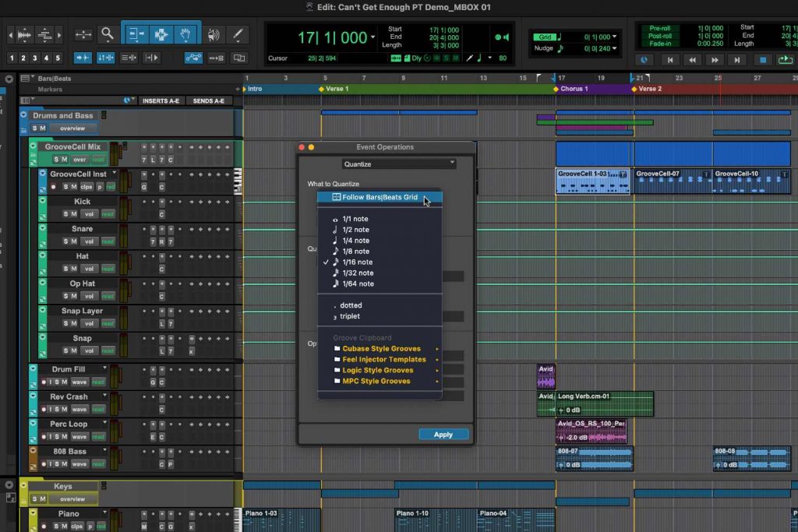Open the main counter format dropdown
Image resolution: width=798 pixels, height=532 pixels.
373,37
